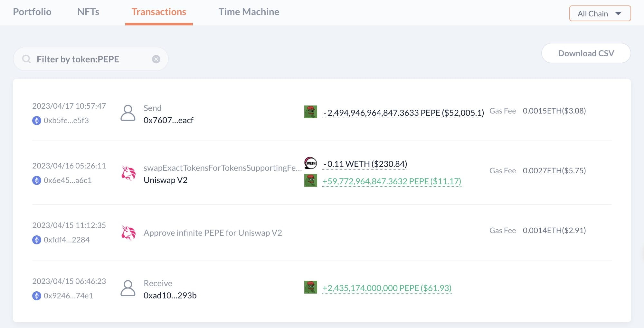The width and height of the screenshot is (644, 328).
Task: Select the gas fee 0.0015ETH($3.08)
Action: (x=554, y=111)
